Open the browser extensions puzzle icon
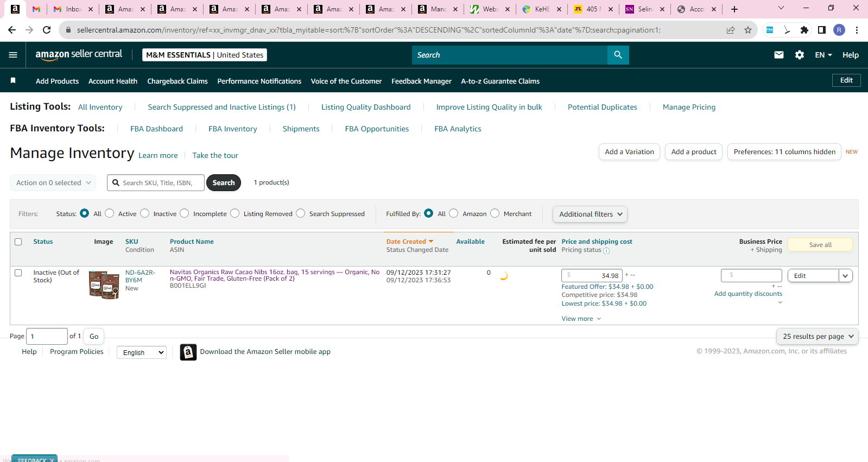This screenshot has height=462, width=868. point(804,30)
